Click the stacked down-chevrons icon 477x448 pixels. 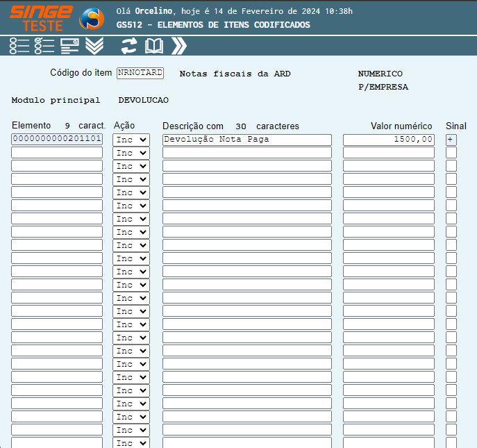pyautogui.click(x=94, y=46)
